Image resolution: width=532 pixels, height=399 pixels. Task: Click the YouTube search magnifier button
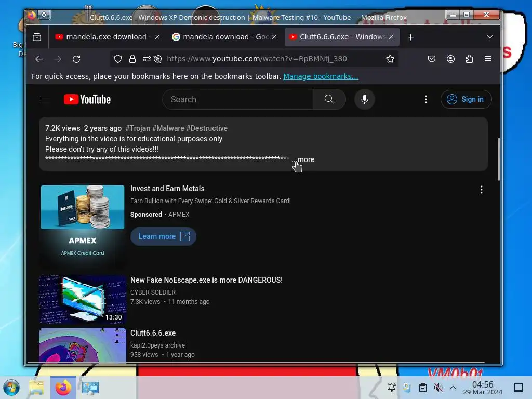pos(329,99)
